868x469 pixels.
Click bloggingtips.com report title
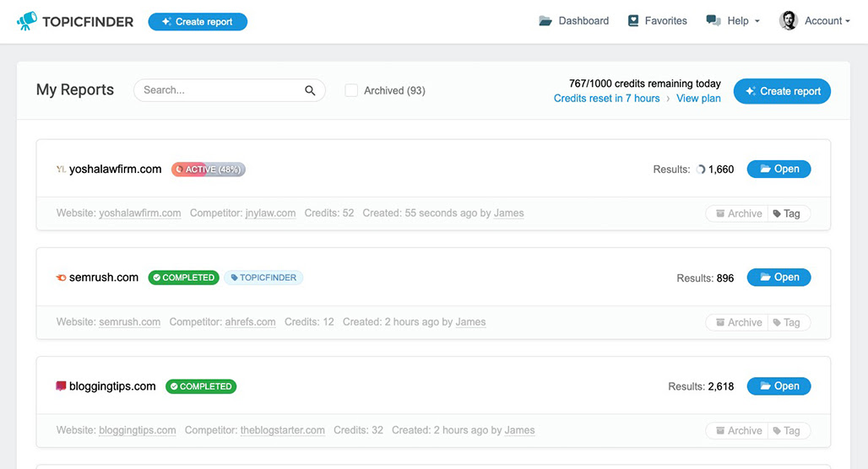point(112,386)
